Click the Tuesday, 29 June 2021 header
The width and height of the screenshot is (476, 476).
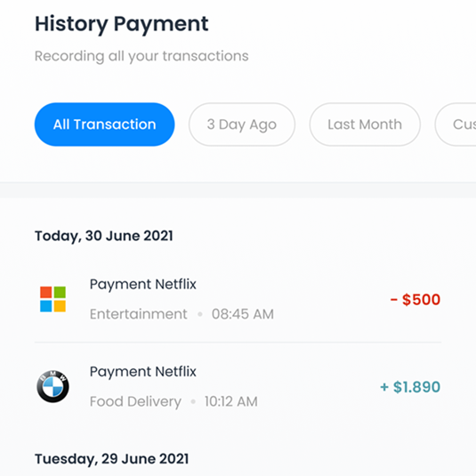pos(112,459)
